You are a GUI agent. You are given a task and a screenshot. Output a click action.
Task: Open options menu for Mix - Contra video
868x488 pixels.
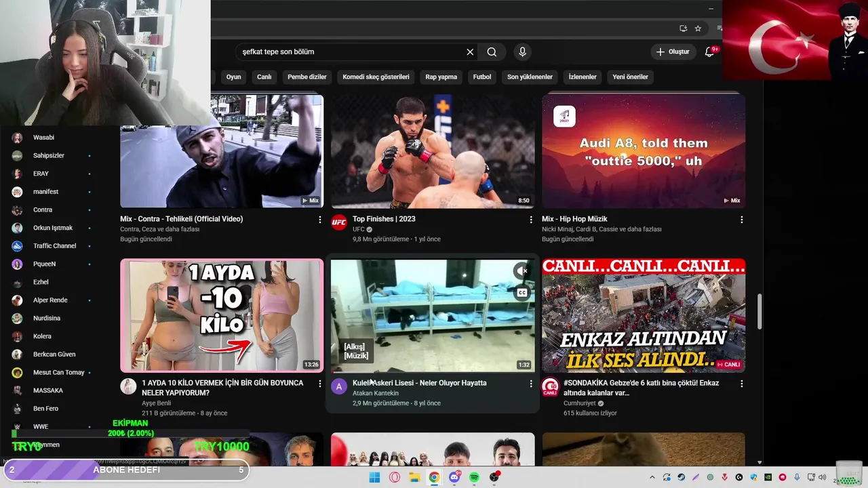coord(320,220)
